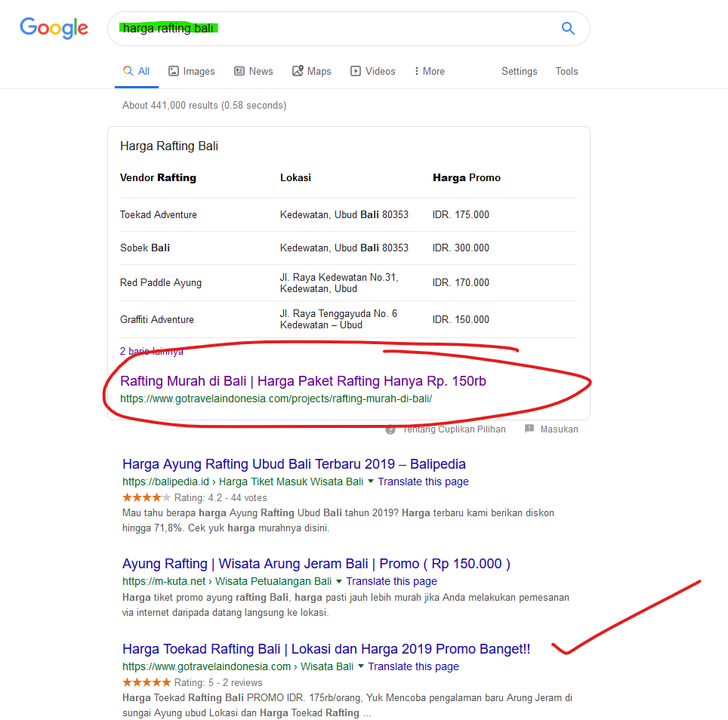Open the Videos tab

373,71
